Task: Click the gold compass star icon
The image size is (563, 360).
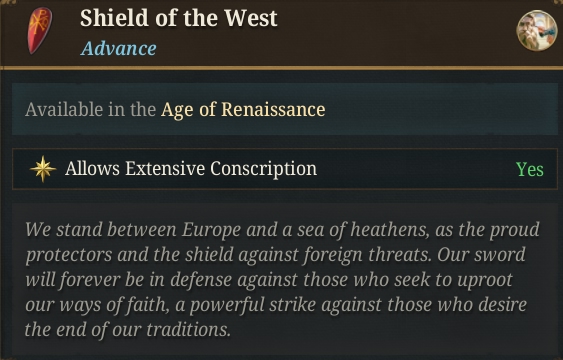Action: 43,169
